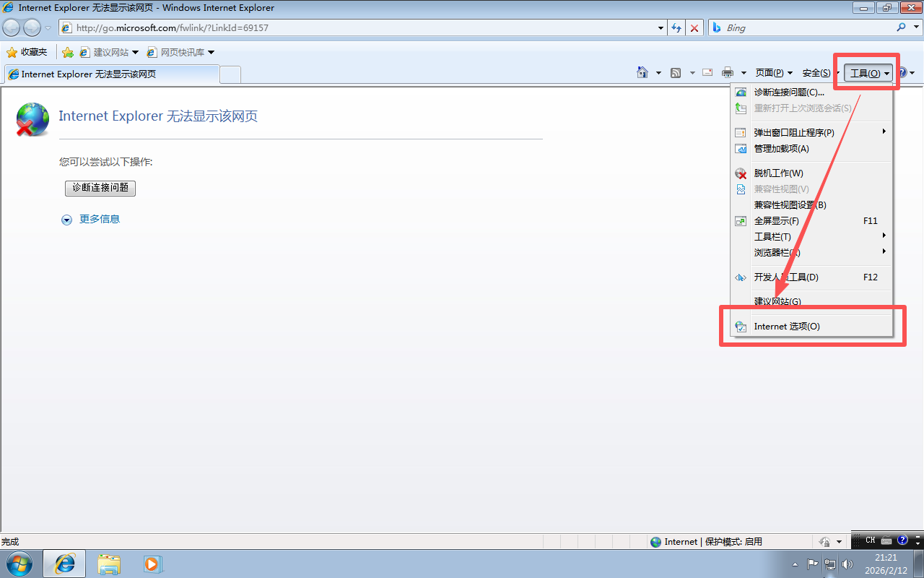The height and width of the screenshot is (578, 924).
Task: Click the 诊断连接问题 button on page
Action: 100,188
